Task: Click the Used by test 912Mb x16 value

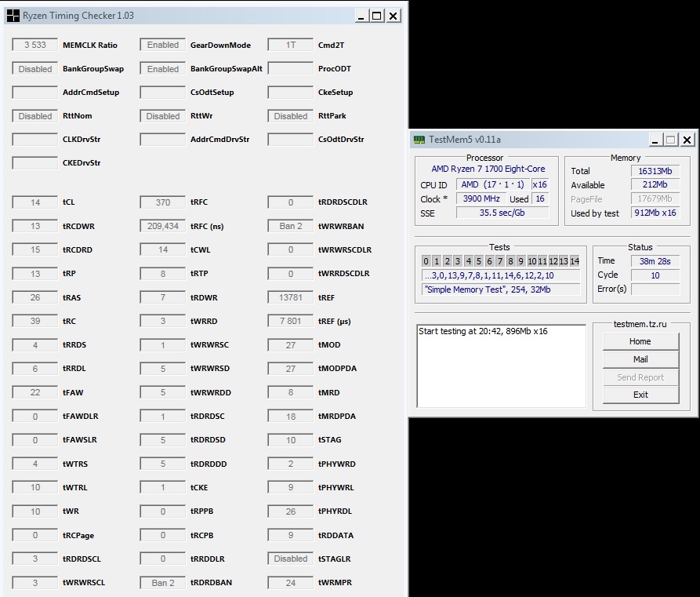Action: [x=655, y=213]
